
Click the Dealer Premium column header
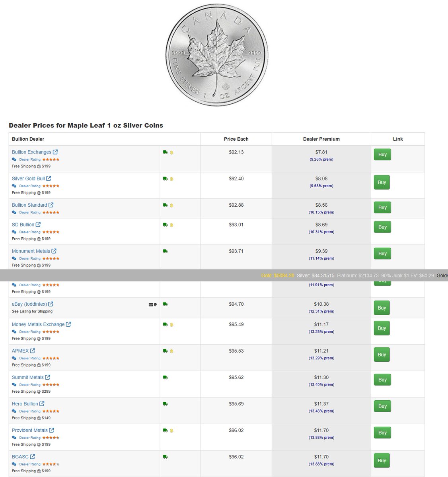pyautogui.click(x=321, y=139)
